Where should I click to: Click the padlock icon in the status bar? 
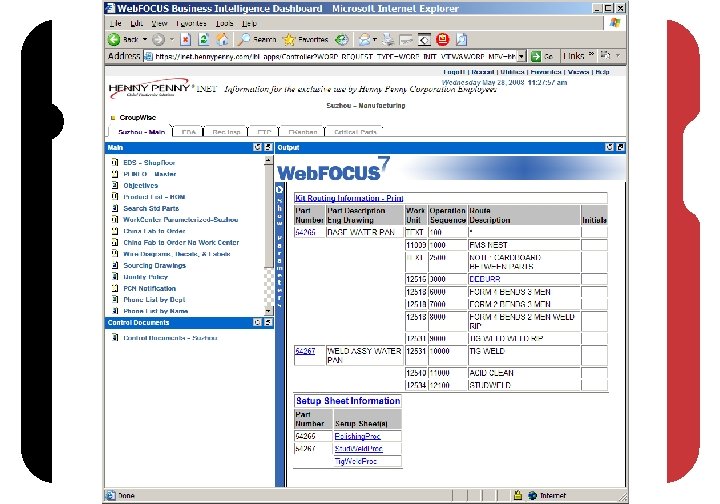coord(518,495)
